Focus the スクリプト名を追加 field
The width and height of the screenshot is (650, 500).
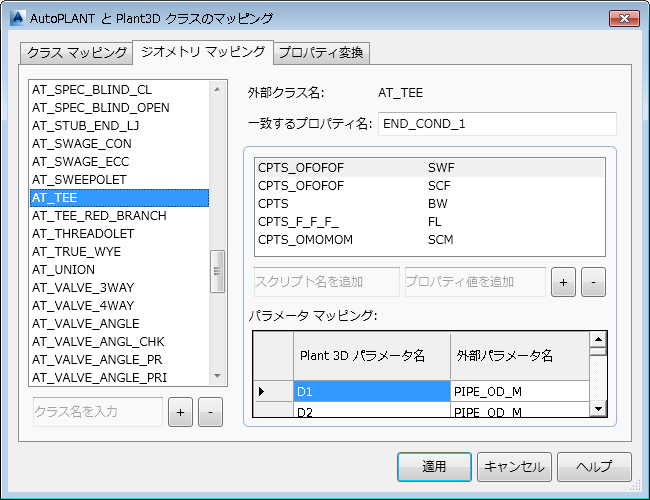(x=327, y=282)
